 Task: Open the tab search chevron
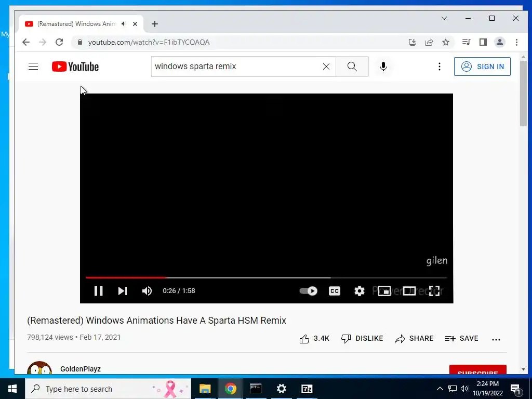444,18
